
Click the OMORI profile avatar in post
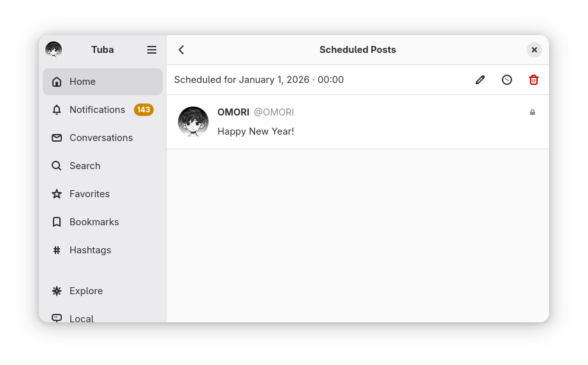coord(193,122)
